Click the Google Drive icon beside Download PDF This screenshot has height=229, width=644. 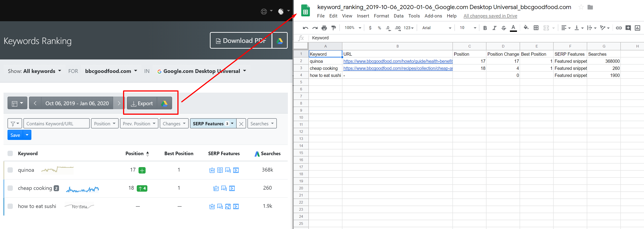click(x=279, y=40)
